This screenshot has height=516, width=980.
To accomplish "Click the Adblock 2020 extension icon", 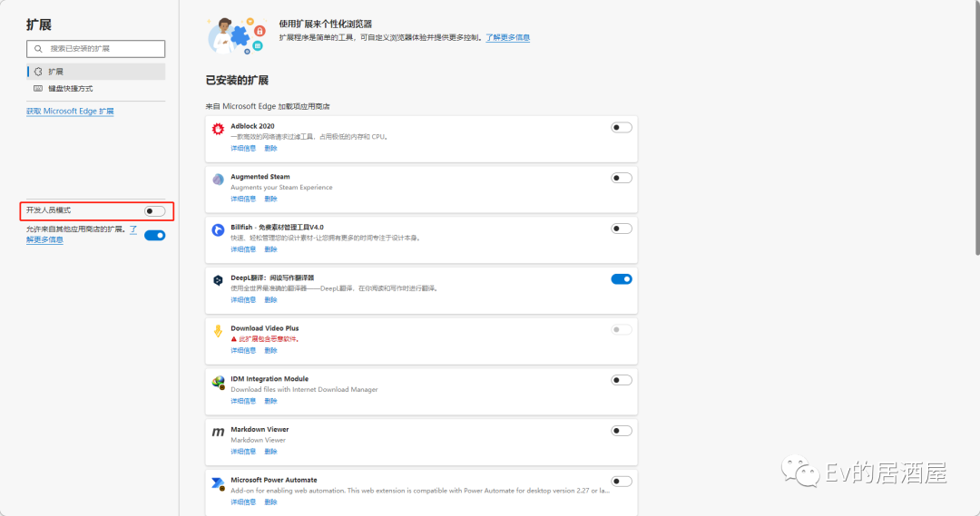I will tap(218, 130).
